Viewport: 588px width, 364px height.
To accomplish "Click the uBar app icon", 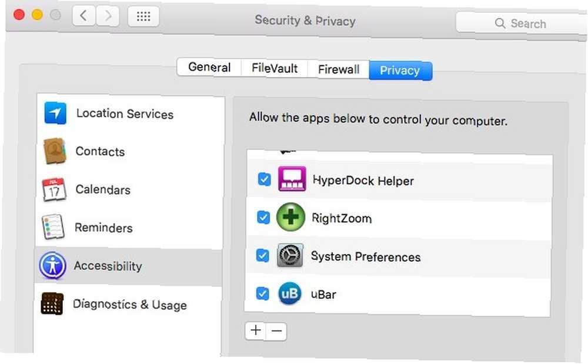I will (289, 293).
